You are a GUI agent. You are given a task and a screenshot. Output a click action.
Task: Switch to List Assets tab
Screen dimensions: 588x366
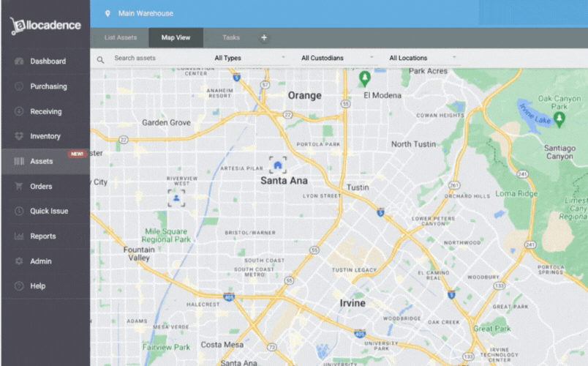point(121,37)
